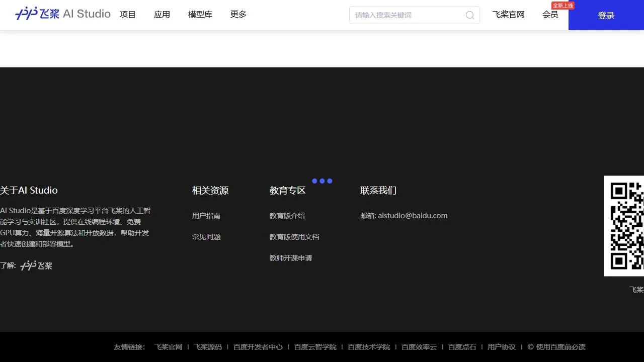Image resolution: width=644 pixels, height=362 pixels.
Task: Click the 飞桨 logo beside 了解
Action: pyautogui.click(x=36, y=265)
